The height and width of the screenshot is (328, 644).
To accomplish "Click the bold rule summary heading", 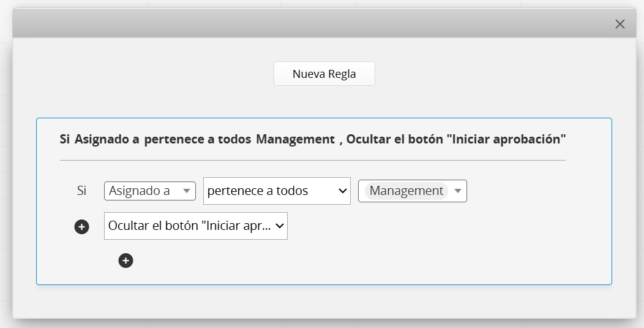I will click(x=312, y=139).
